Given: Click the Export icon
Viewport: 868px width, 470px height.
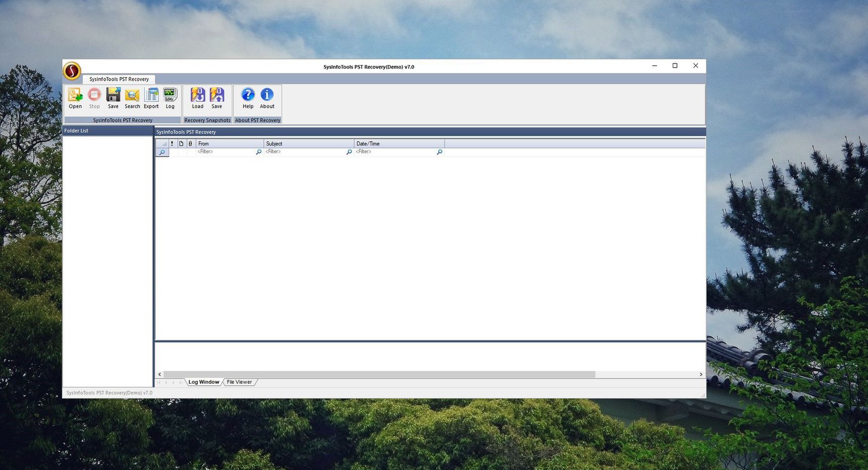Looking at the screenshot, I should 151,98.
